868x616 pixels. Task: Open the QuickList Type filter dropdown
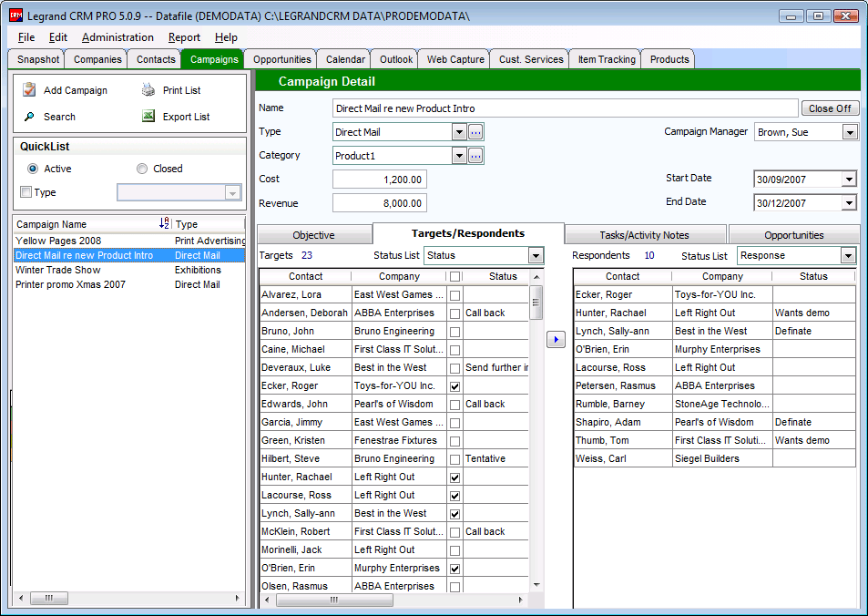click(232, 192)
